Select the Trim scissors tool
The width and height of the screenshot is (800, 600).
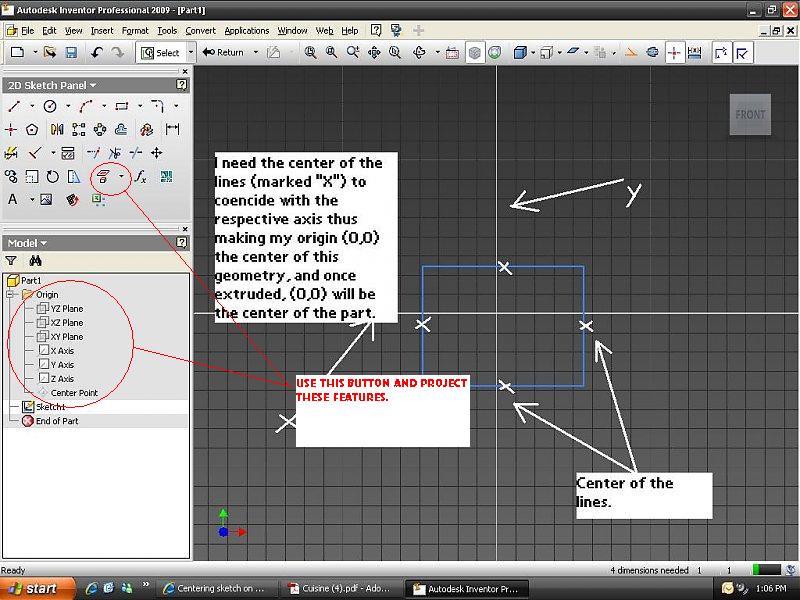(x=115, y=153)
